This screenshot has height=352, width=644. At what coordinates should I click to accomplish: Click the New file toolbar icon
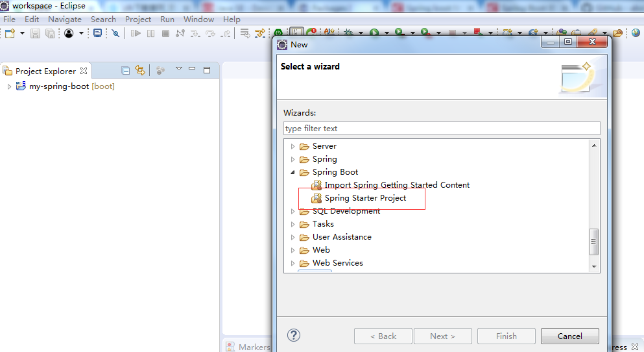(x=10, y=33)
